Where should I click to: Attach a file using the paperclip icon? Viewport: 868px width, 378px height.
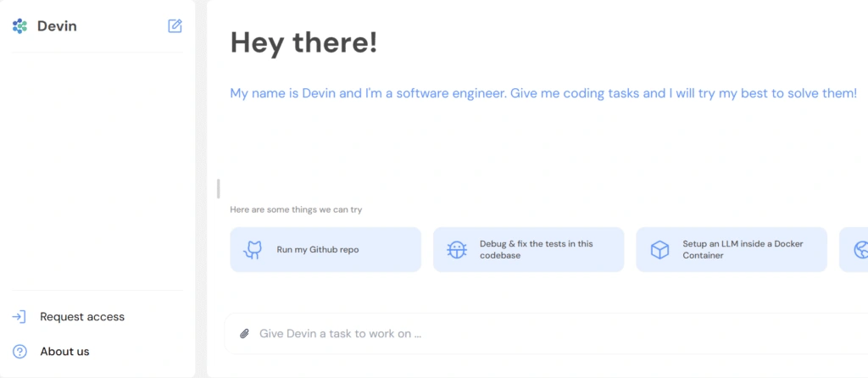pos(244,334)
